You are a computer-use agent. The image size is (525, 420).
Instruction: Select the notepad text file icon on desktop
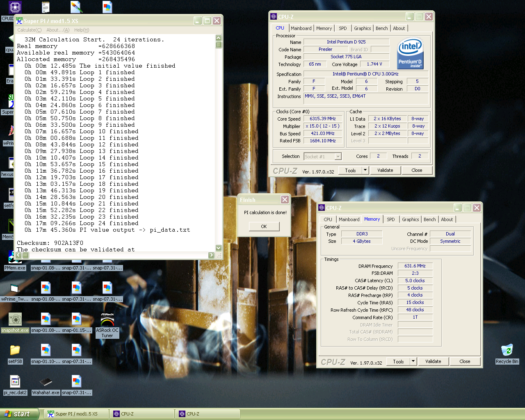pyautogui.click(x=46, y=7)
